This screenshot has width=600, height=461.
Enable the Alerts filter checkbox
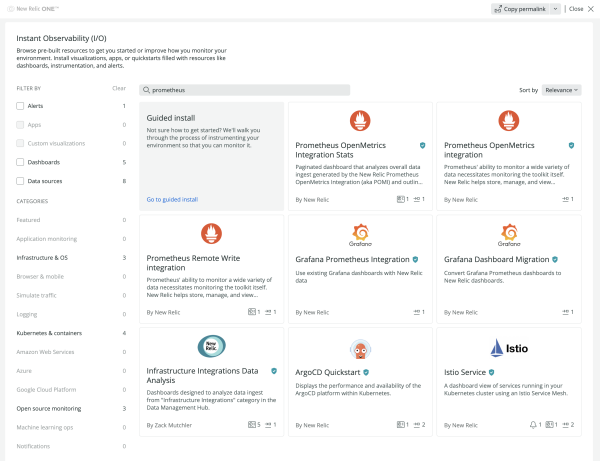point(20,106)
